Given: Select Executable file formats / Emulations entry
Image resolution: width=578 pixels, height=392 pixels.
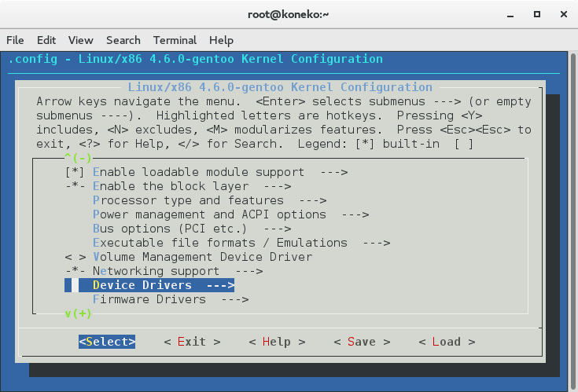Looking at the screenshot, I should tap(220, 243).
